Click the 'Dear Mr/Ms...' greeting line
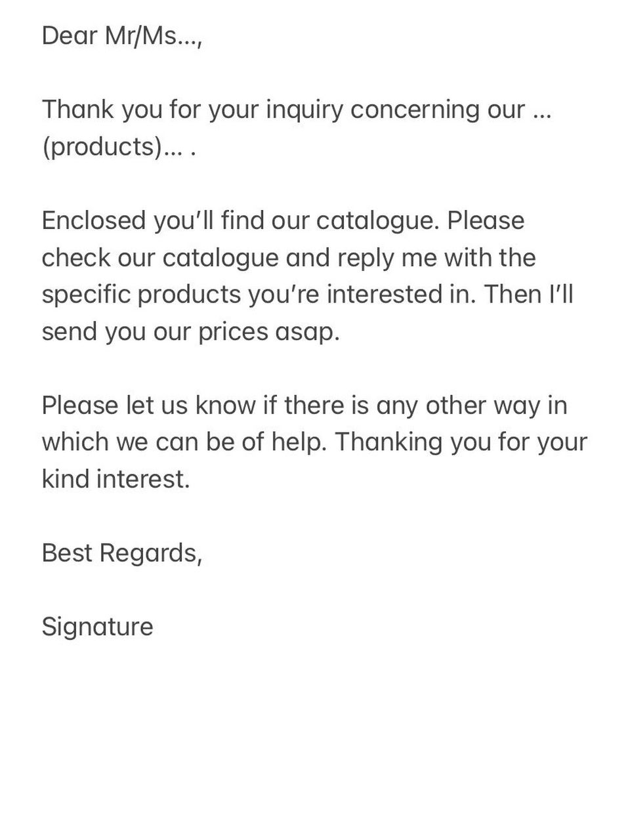 point(122,35)
